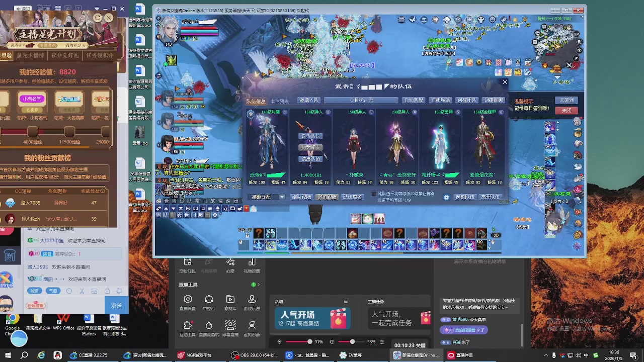
Task: Switch to the 队伍信息 tab
Action: tap(256, 101)
